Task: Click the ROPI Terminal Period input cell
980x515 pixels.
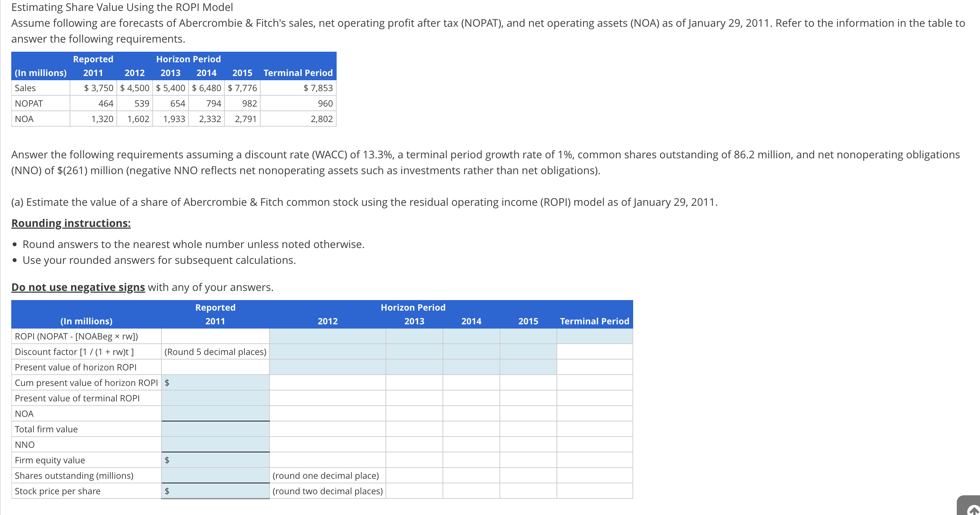Action: point(594,336)
